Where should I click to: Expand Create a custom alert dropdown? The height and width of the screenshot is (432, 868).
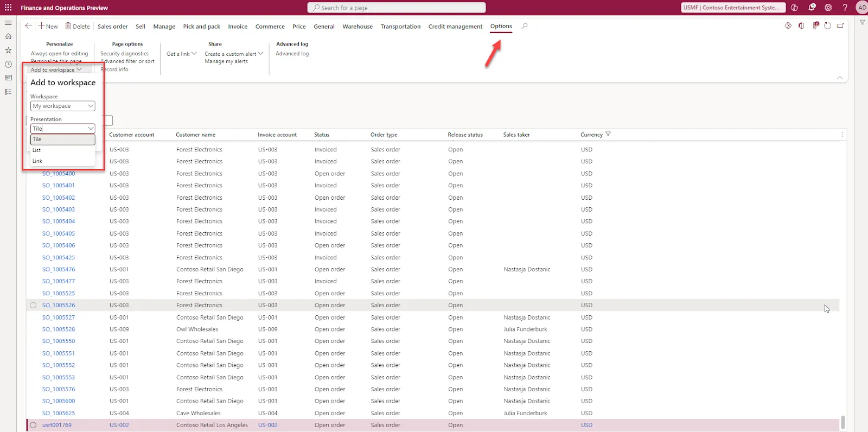(x=234, y=54)
